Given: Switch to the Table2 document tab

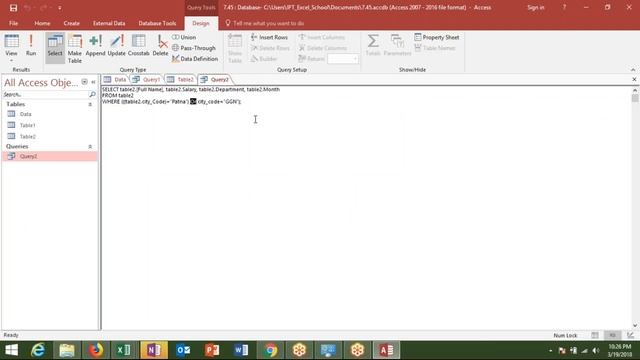Looking at the screenshot, I should (x=181, y=80).
